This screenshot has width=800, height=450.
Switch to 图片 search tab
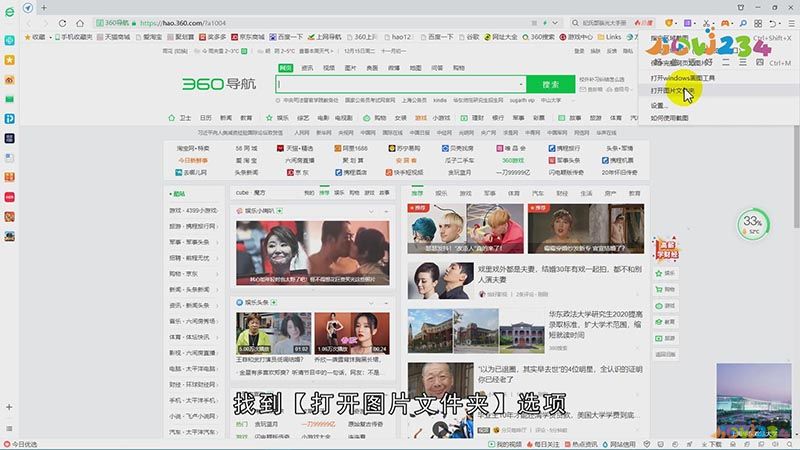tap(351, 68)
